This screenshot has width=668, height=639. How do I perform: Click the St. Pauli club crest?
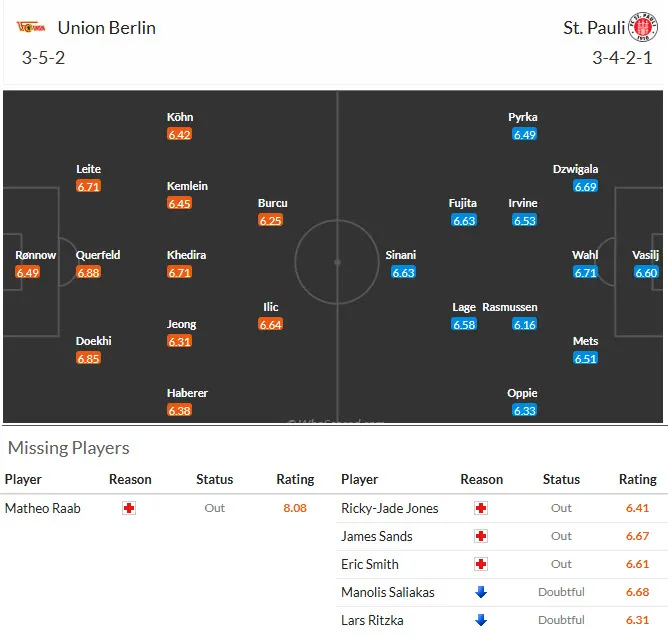642,27
